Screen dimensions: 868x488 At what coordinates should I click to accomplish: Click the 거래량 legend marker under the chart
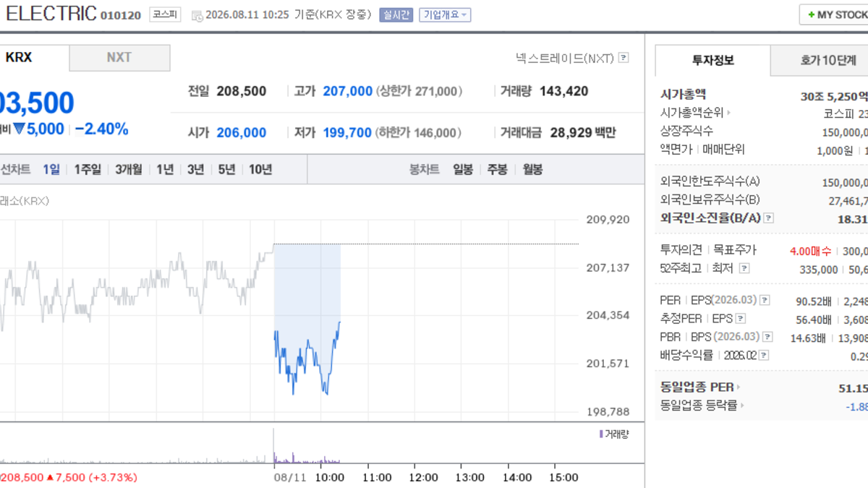point(600,434)
